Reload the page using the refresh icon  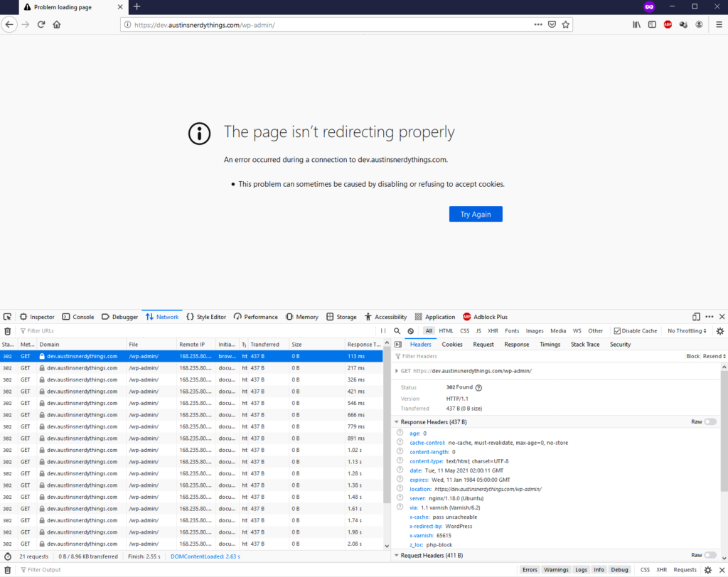click(41, 24)
